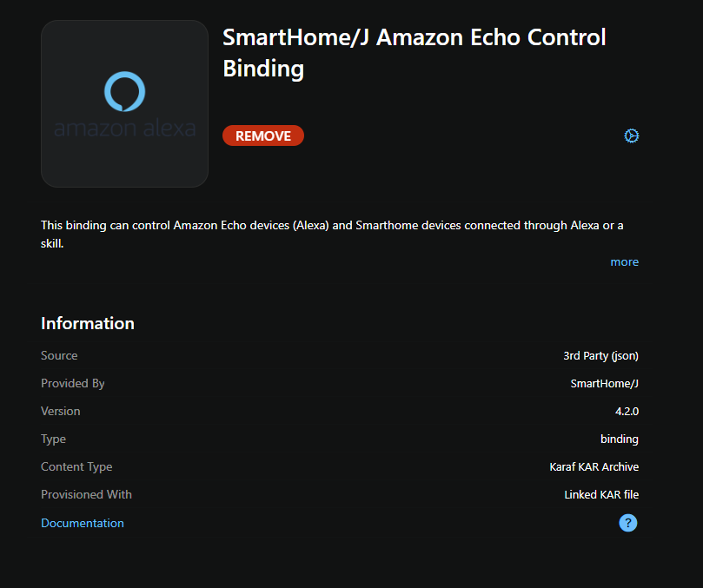Click the Provisioned With row label
The image size is (703, 588).
[x=86, y=494]
